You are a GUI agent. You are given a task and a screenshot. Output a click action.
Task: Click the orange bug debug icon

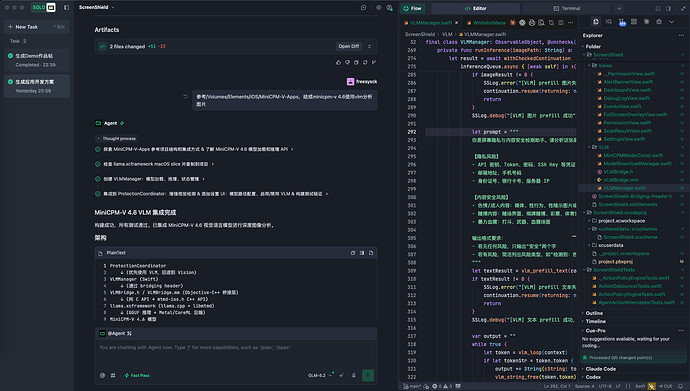point(513,22)
